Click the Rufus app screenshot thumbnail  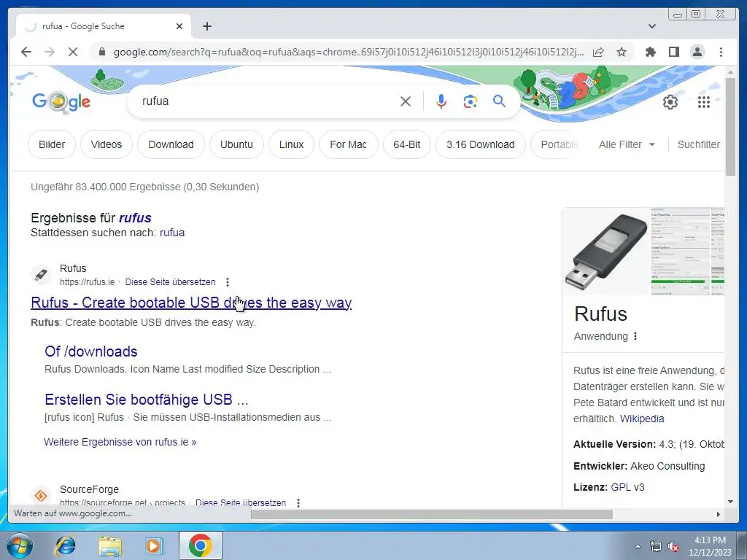tap(681, 252)
